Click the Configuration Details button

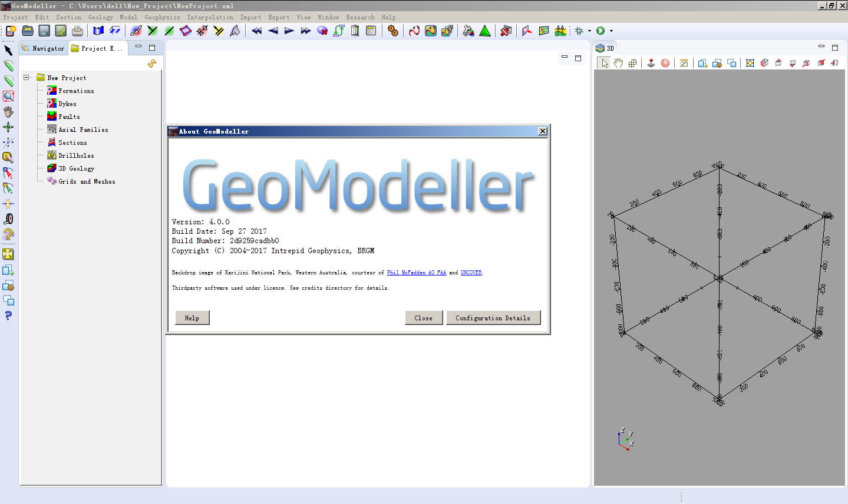pyautogui.click(x=493, y=318)
